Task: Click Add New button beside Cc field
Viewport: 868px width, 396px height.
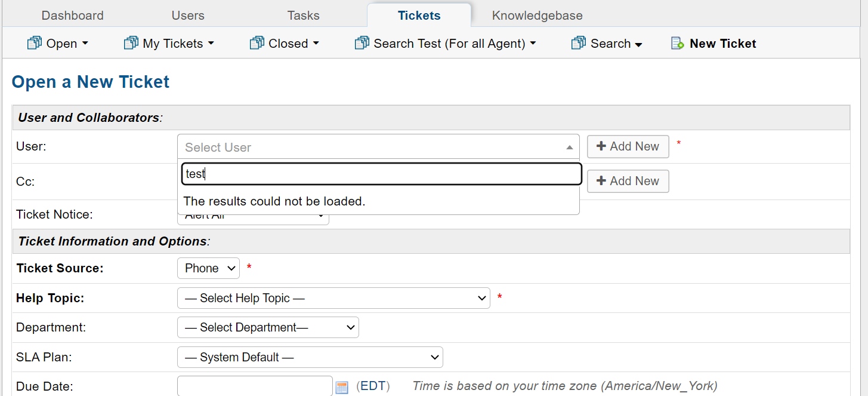Action: (628, 181)
